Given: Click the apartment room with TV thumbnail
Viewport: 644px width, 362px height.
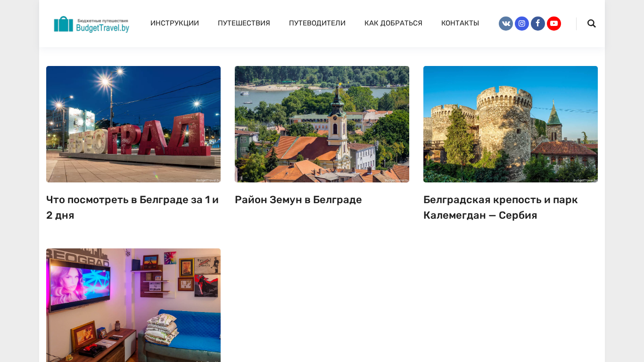Looking at the screenshot, I should click(x=133, y=305).
